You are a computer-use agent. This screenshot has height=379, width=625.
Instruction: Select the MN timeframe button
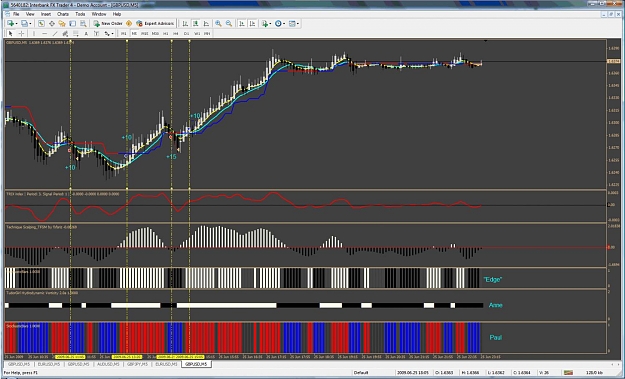pyautogui.click(x=207, y=33)
